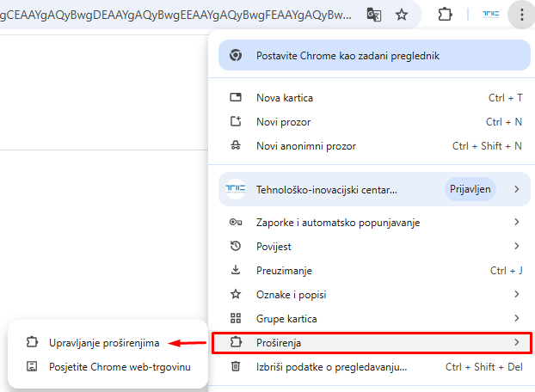This screenshot has width=535, height=392.
Task: Open the three-dot Chrome menu button
Action: 521,15
